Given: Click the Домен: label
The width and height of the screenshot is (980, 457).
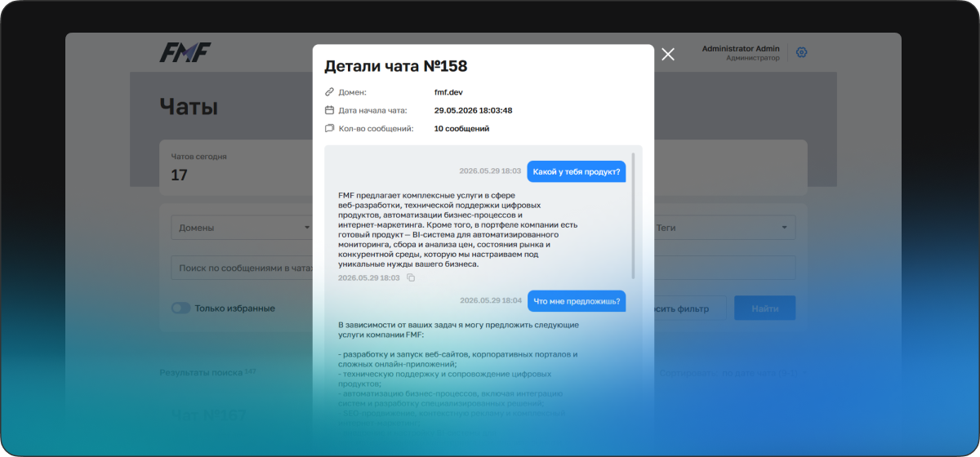Looking at the screenshot, I should (x=353, y=92).
